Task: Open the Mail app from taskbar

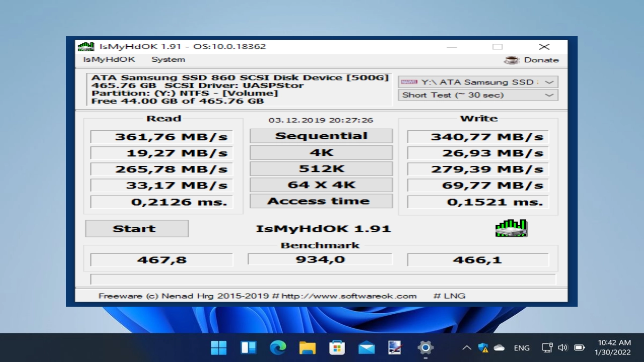Action: coord(366,347)
